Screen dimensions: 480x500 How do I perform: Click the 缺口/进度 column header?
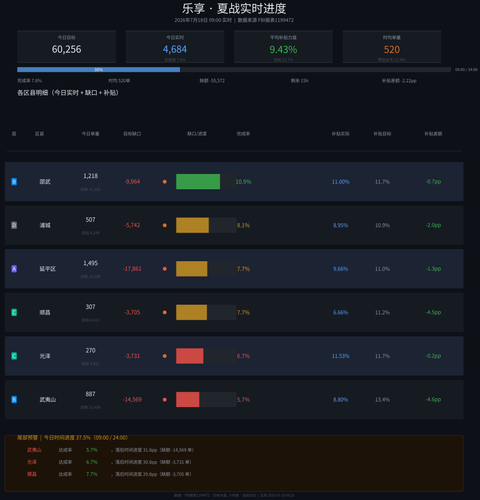197,134
